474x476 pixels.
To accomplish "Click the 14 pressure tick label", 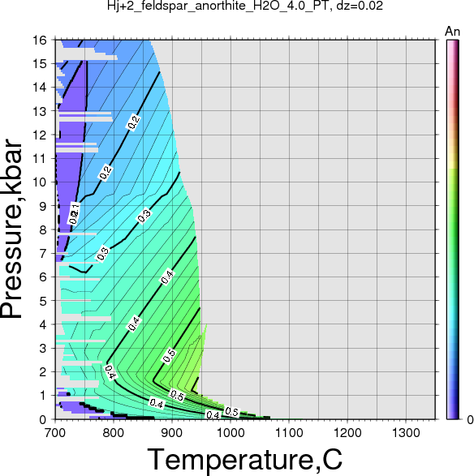I will point(40,88).
